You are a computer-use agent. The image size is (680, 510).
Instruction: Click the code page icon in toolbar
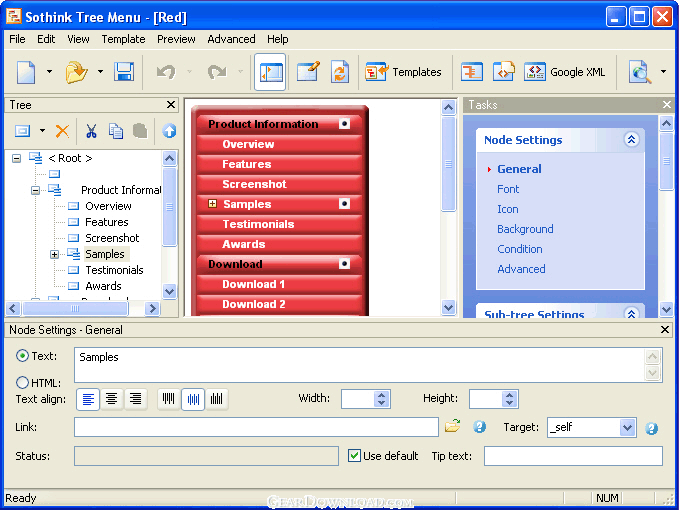[503, 72]
